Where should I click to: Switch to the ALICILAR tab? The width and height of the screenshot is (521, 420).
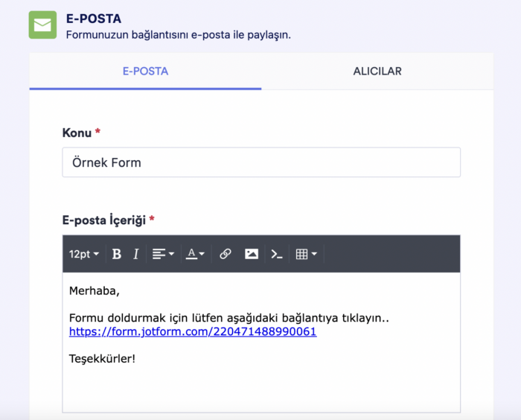tap(377, 71)
